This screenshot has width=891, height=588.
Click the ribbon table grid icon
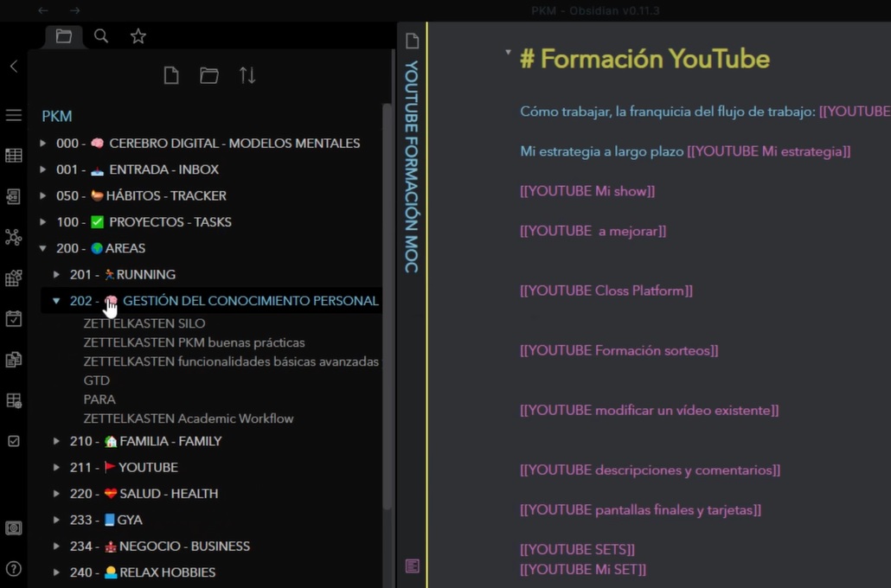[14, 155]
